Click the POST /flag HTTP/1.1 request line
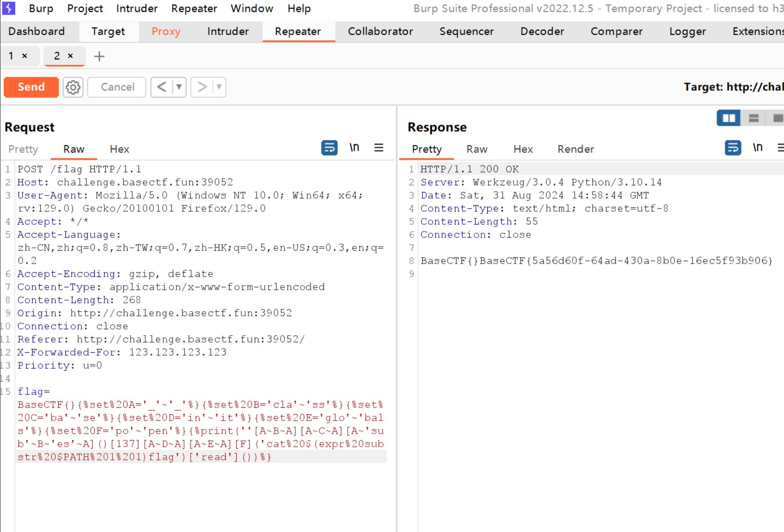 pyautogui.click(x=80, y=169)
